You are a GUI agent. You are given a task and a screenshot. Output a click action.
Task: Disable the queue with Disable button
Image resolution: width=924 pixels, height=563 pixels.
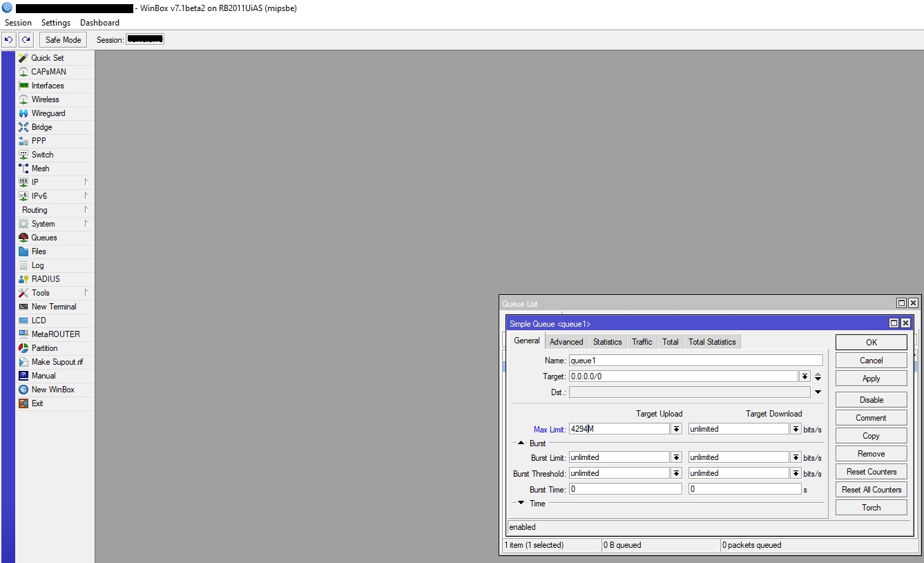tap(872, 400)
